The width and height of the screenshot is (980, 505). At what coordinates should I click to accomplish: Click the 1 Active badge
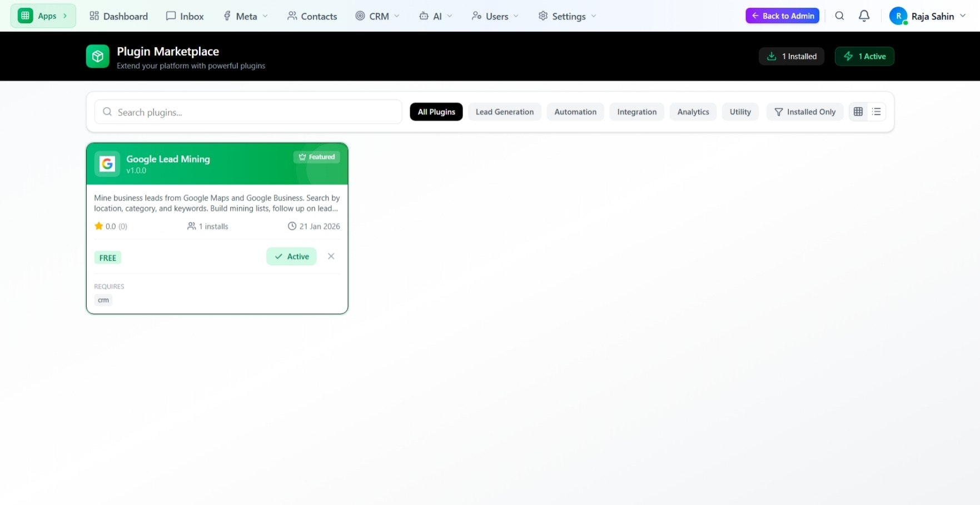pyautogui.click(x=864, y=56)
